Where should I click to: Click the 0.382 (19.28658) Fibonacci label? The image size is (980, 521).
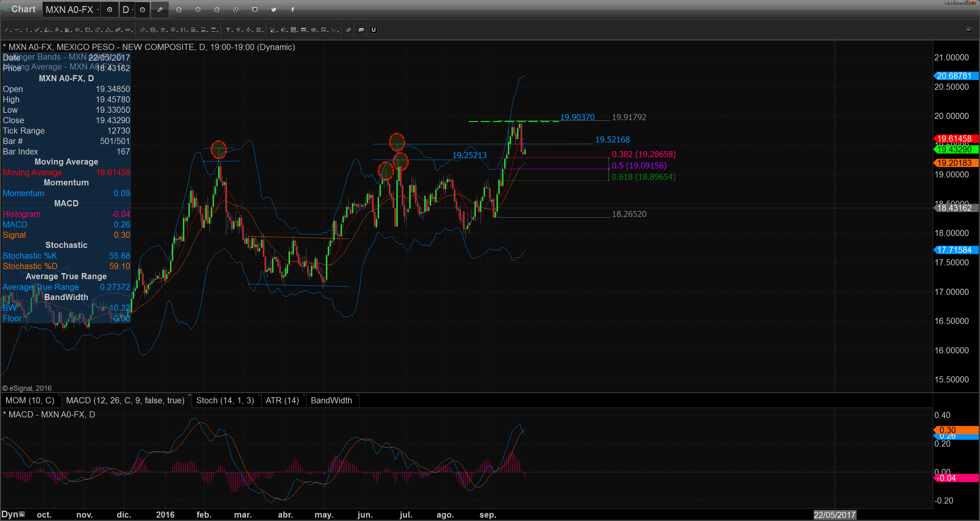[x=644, y=154]
